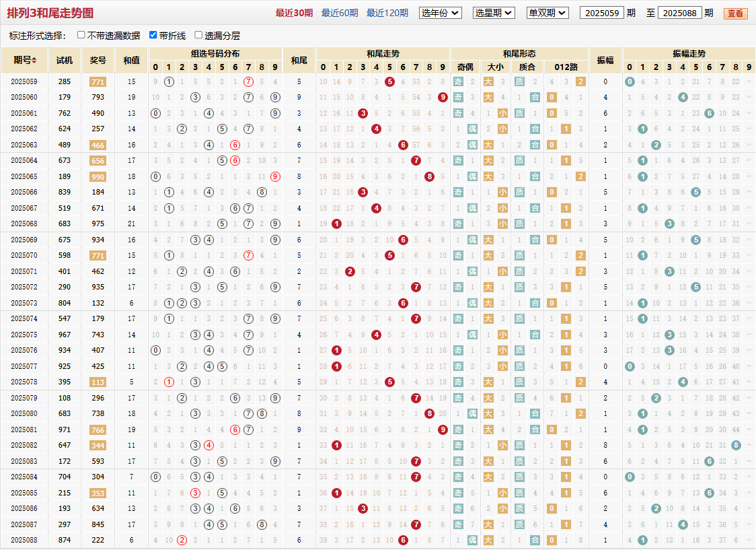The width and height of the screenshot is (756, 550).
Task: Click red 和尾 ball 8 in row 2025065
Action: pyautogui.click(x=430, y=176)
